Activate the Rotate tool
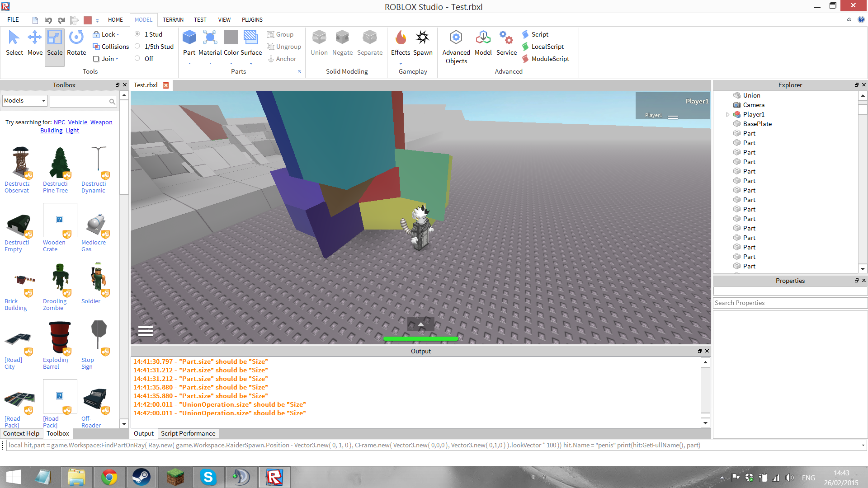The width and height of the screenshot is (868, 488). point(76,43)
